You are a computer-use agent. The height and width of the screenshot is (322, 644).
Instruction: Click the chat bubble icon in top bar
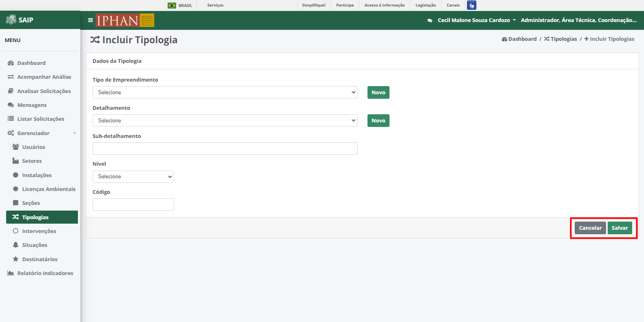coord(430,20)
